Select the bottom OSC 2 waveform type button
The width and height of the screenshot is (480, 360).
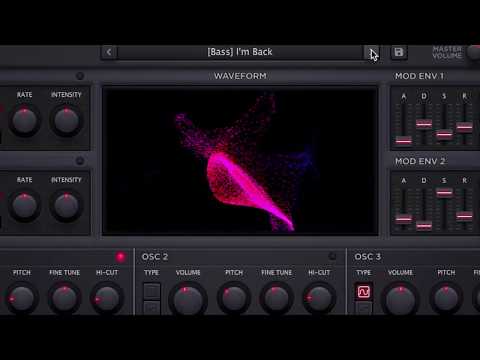click(x=152, y=308)
